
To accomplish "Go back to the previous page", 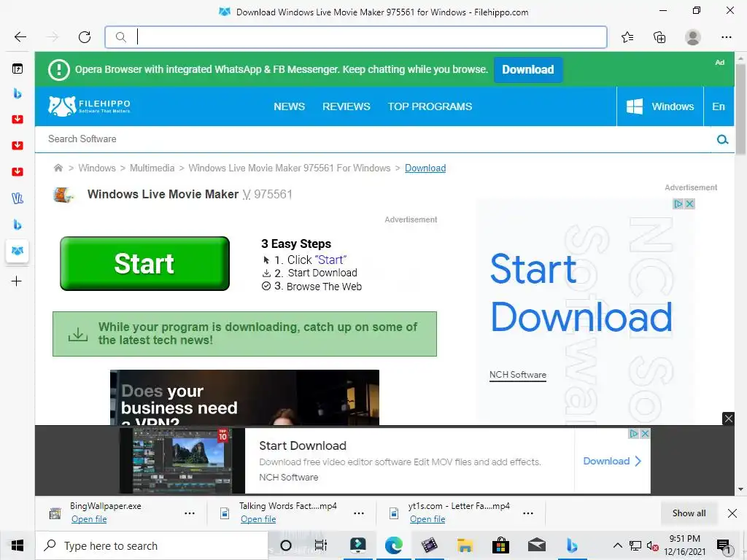I will click(20, 36).
